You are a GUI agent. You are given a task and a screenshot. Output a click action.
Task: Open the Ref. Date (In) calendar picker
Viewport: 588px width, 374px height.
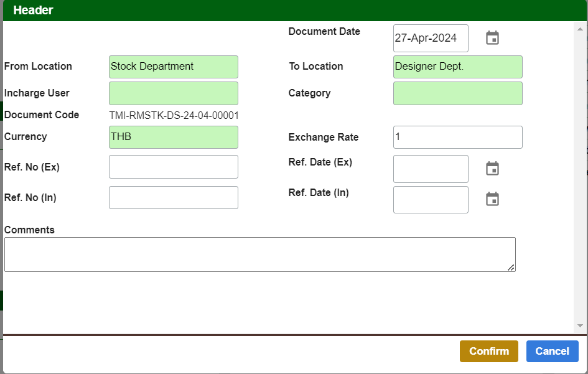coord(492,199)
